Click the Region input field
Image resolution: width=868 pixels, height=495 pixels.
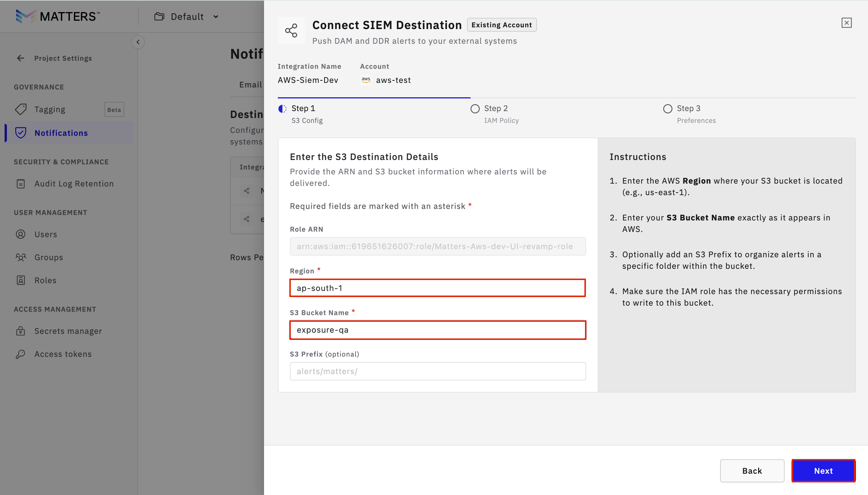pyautogui.click(x=437, y=288)
